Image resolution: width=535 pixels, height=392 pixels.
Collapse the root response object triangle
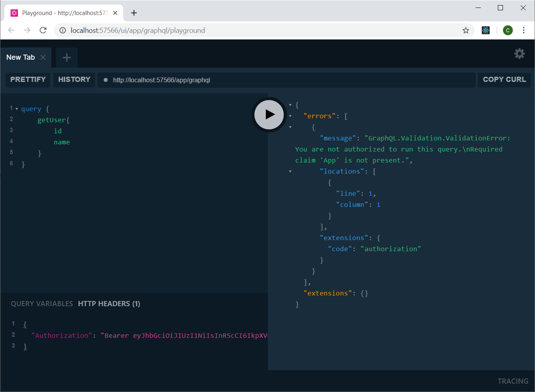[x=290, y=105]
